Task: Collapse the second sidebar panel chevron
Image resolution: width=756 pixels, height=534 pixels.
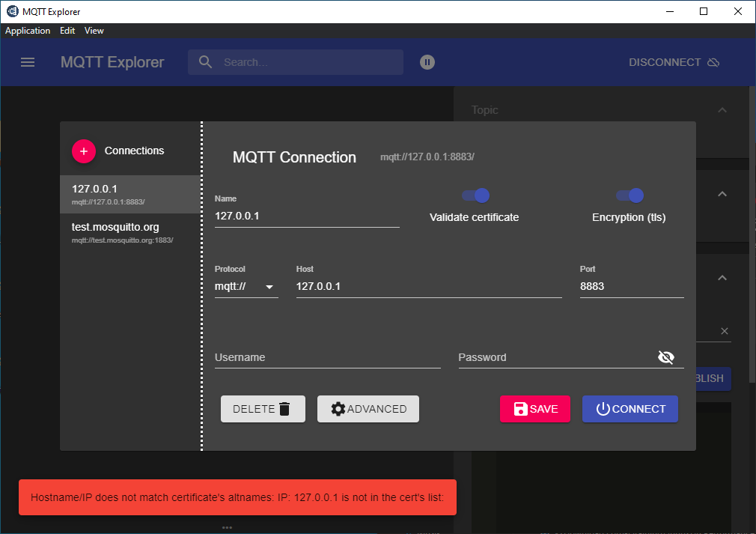Action: click(x=722, y=194)
